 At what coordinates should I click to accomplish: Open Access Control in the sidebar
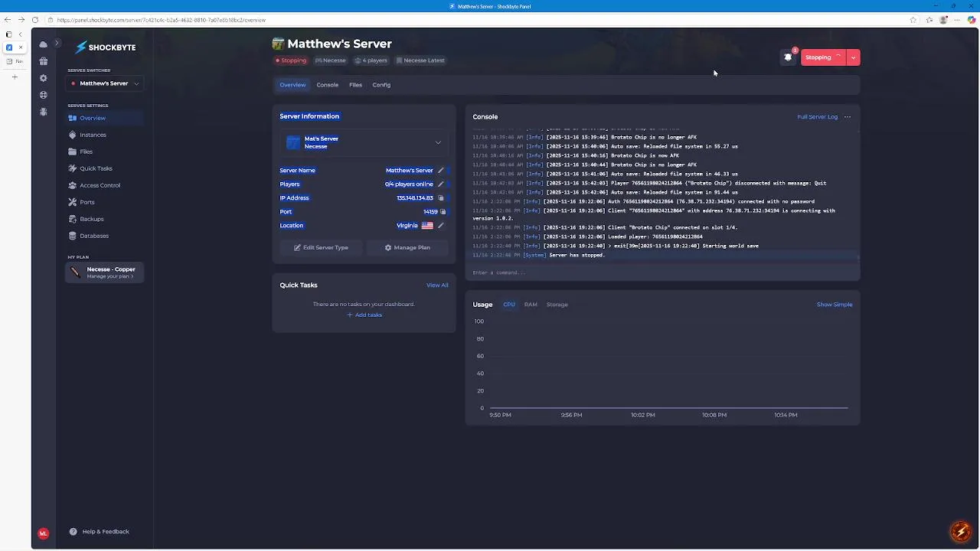click(x=104, y=185)
